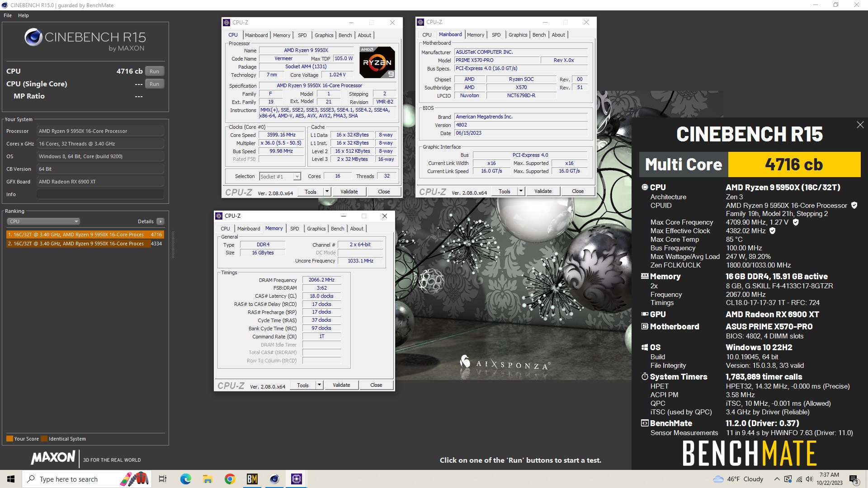This screenshot has height=488, width=868.
Task: Expand Tools dropdown arrow in Memory CPU-Z window
Action: click(x=320, y=385)
